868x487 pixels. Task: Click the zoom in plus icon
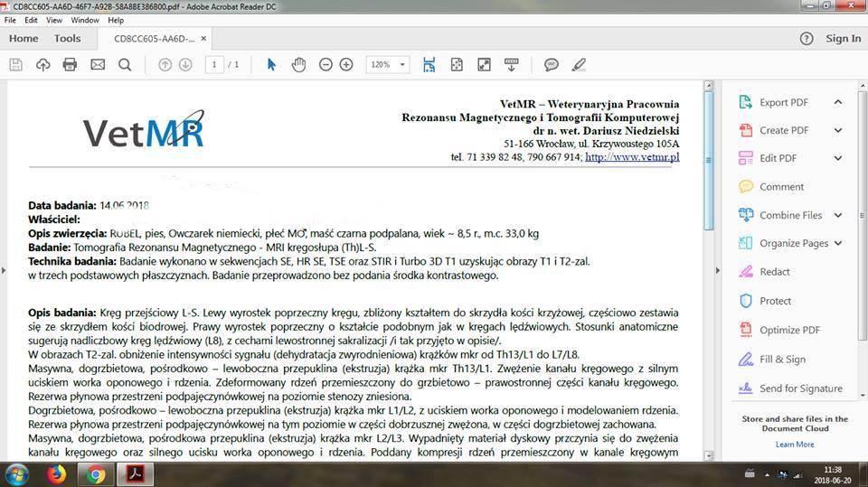pyautogui.click(x=346, y=64)
